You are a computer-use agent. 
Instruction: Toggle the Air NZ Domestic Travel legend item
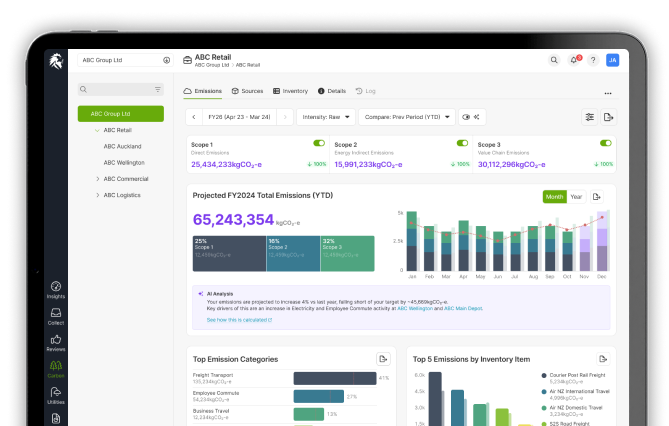[x=572, y=411]
